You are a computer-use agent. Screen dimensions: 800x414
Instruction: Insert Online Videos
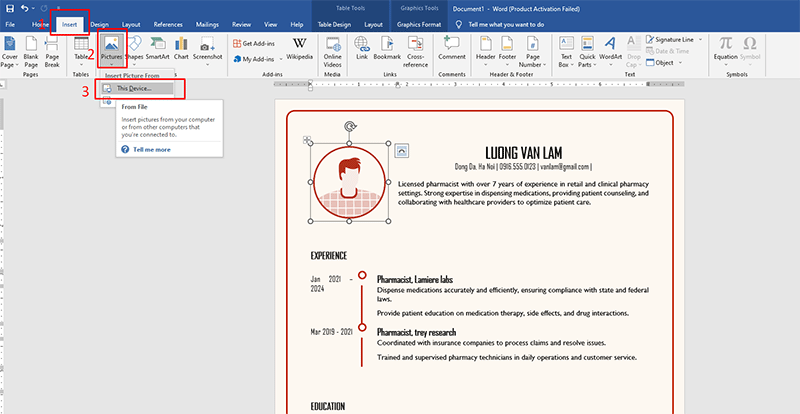tap(333, 53)
